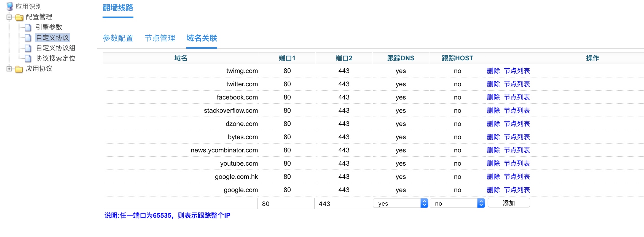Click the 端口1 column header
Screen dimensions: 644x237
click(x=287, y=58)
